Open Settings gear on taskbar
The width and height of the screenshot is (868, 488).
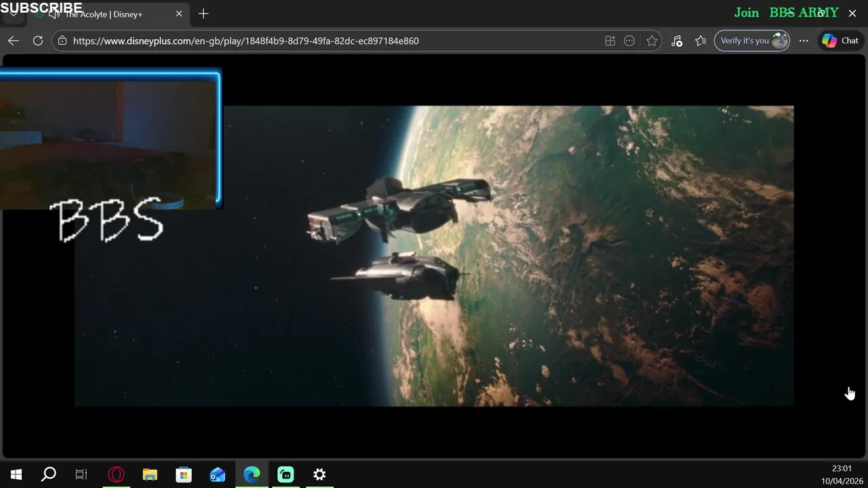[319, 474]
